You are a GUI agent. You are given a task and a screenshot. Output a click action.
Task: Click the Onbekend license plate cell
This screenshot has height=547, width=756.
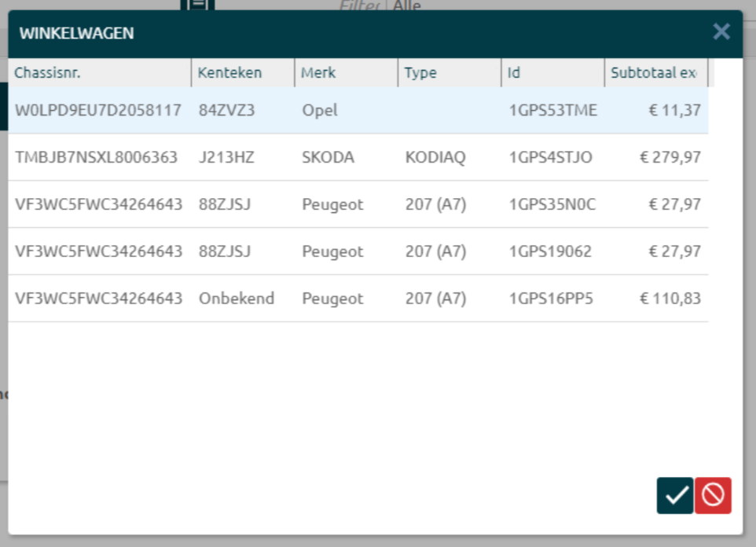pos(237,299)
